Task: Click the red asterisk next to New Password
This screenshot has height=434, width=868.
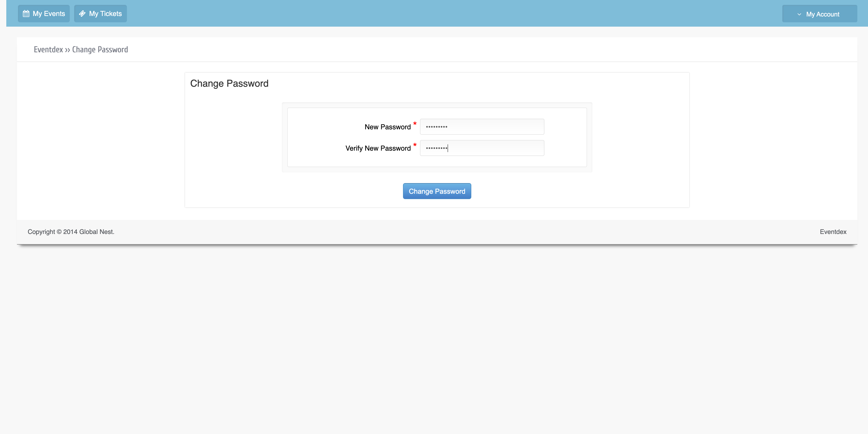Action: (x=415, y=124)
